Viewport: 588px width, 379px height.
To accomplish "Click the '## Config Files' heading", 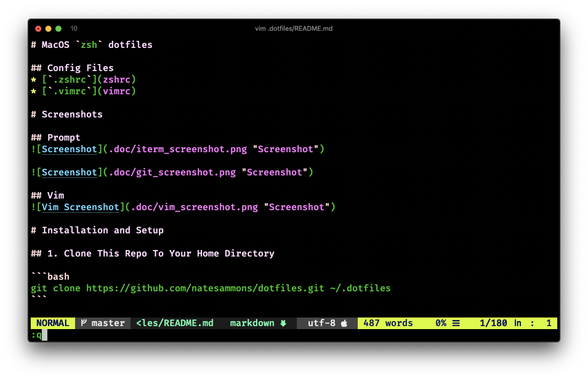I will coord(73,68).
